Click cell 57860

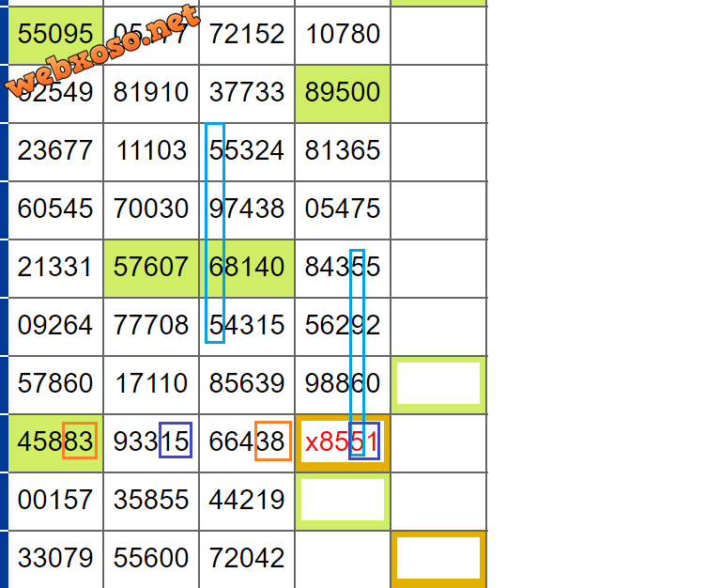55,385
